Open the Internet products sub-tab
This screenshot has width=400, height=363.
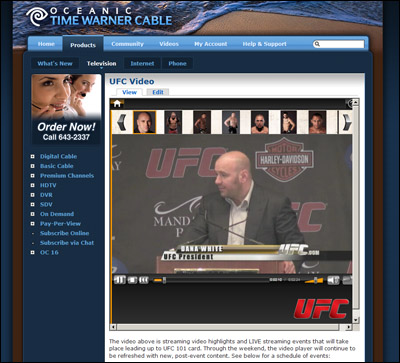[142, 63]
